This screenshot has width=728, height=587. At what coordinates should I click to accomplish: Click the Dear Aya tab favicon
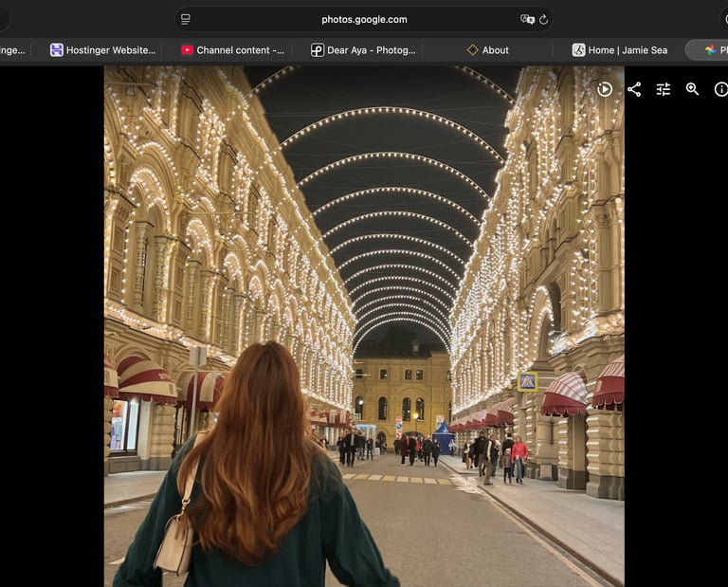[x=318, y=50]
